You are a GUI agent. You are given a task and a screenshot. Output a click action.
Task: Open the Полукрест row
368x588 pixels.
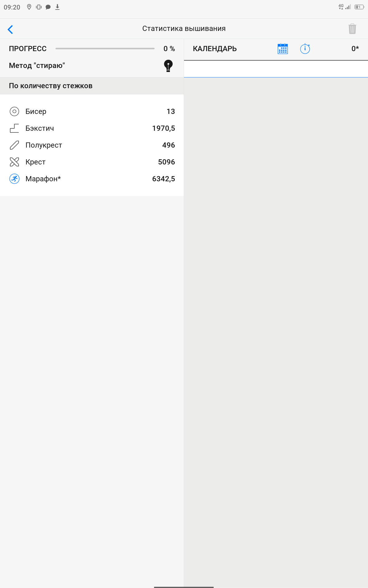pyautogui.click(x=92, y=145)
